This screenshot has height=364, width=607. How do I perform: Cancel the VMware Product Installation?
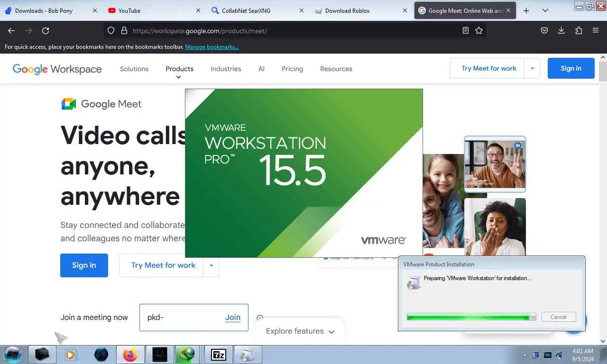click(x=558, y=317)
